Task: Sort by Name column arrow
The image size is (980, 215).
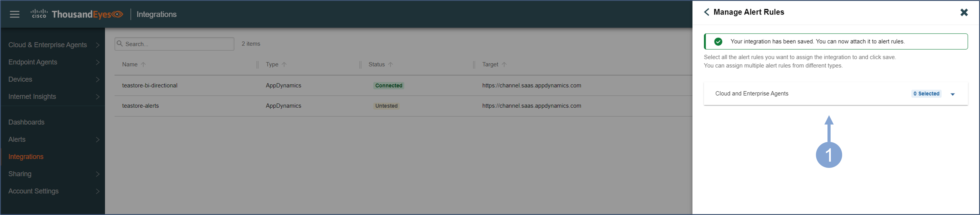Action: click(x=143, y=65)
